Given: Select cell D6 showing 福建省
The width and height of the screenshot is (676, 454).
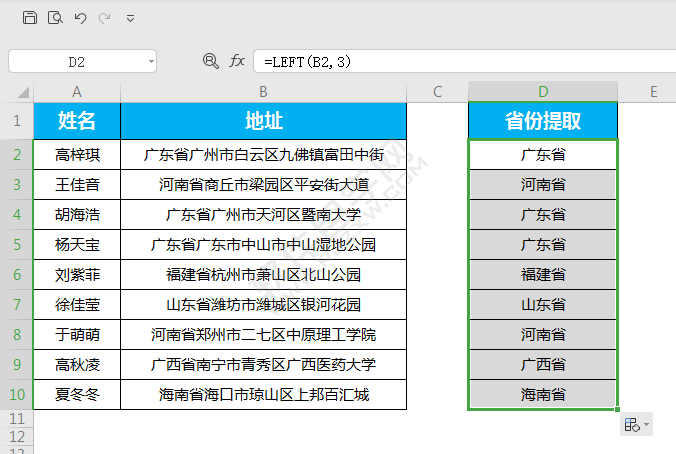Looking at the screenshot, I should pos(543,275).
